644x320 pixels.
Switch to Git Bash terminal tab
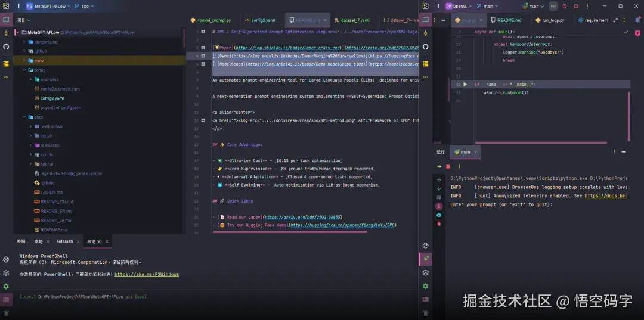pyautogui.click(x=65, y=241)
